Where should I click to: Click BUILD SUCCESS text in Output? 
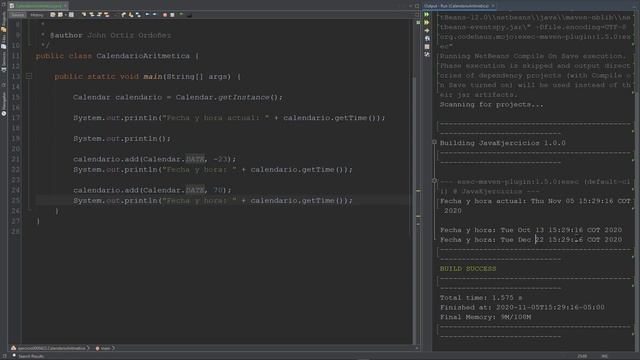pyautogui.click(x=468, y=269)
